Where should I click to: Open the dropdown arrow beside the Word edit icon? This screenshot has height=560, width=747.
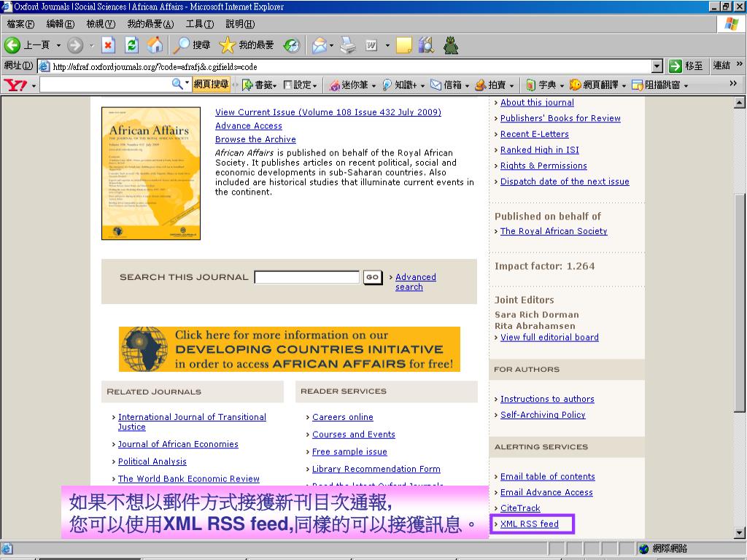pyautogui.click(x=387, y=46)
